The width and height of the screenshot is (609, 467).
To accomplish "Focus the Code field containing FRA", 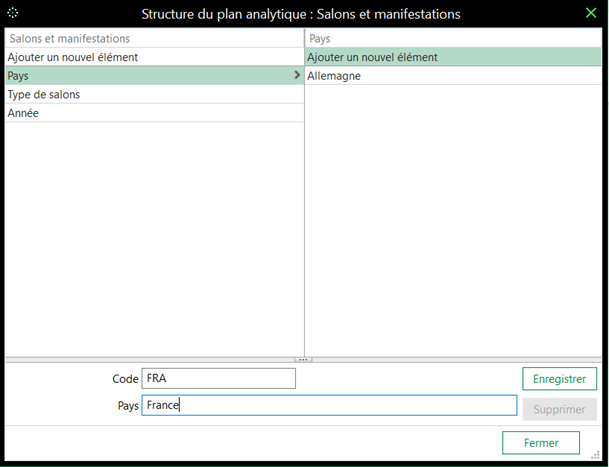I will [219, 379].
